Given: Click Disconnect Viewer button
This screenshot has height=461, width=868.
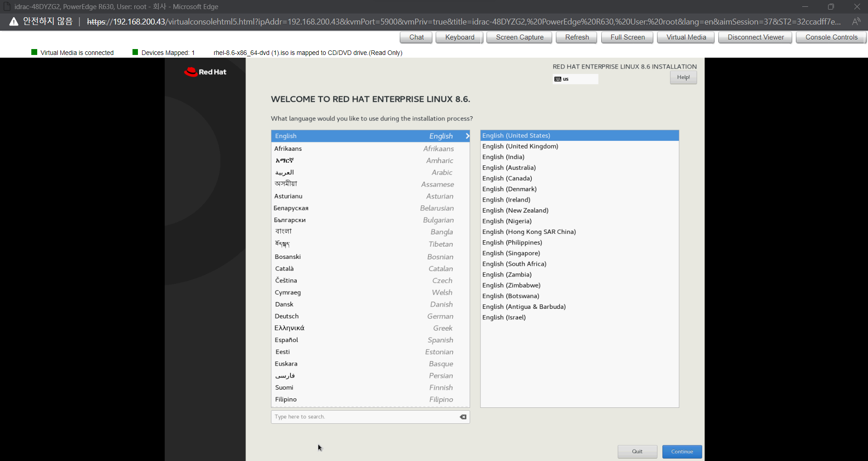Looking at the screenshot, I should click(755, 37).
